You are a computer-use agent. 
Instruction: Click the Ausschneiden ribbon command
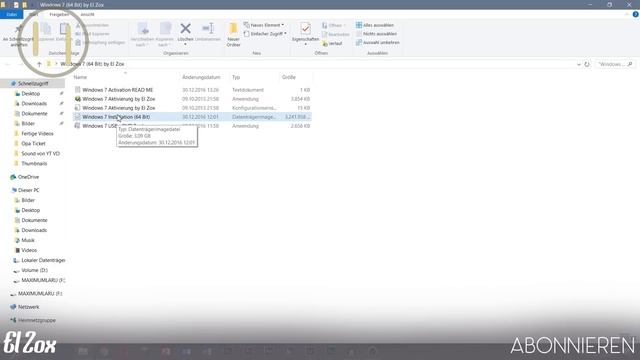point(93,25)
